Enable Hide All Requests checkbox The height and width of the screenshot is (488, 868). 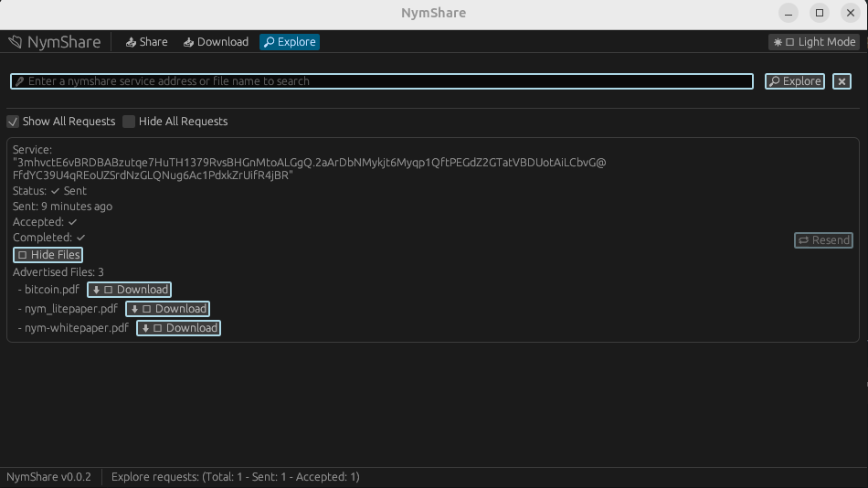point(129,122)
